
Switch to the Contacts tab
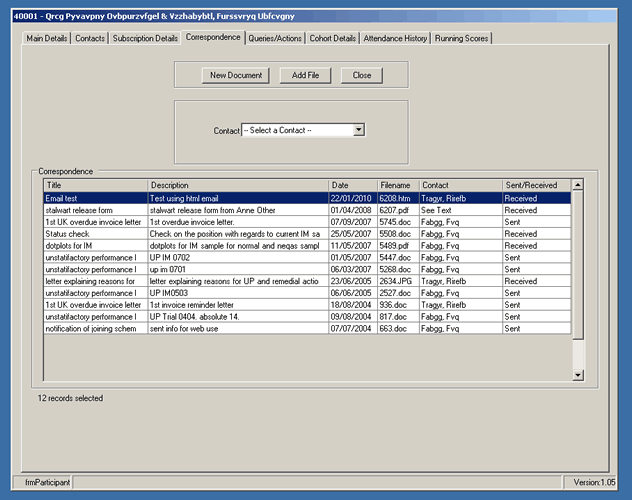point(90,38)
